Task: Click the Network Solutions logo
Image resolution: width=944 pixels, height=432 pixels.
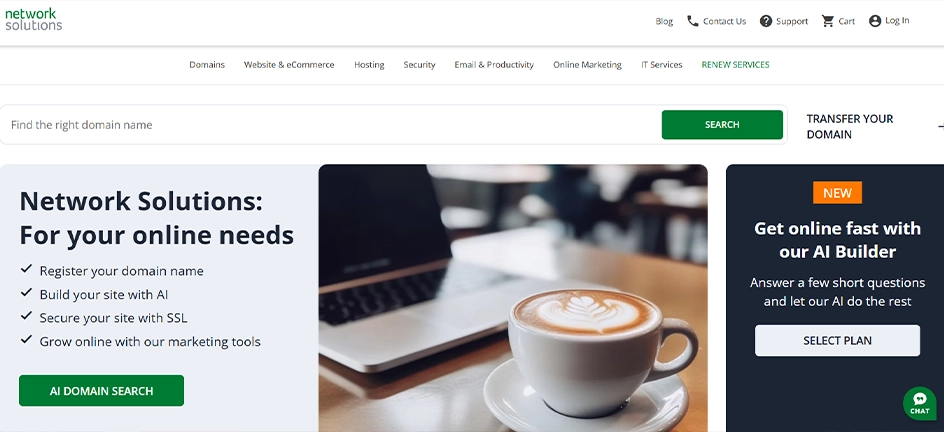Action: pyautogui.click(x=34, y=19)
